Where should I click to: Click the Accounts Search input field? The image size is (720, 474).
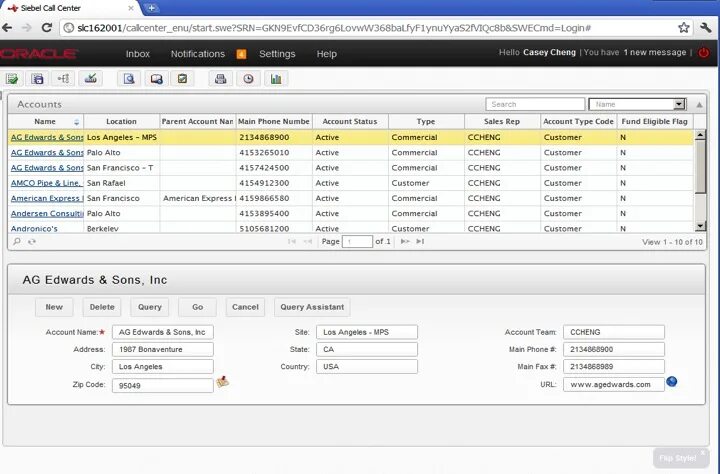coord(535,104)
